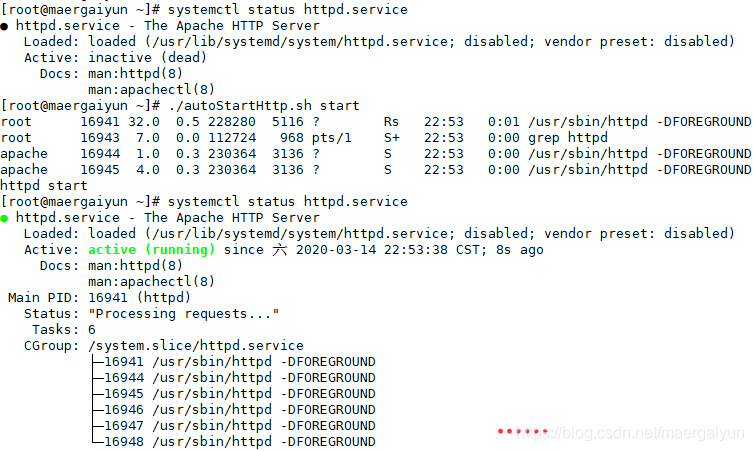Screen dimensions: 753x451
Task: Click the black bullet before inactive httpd.service
Action: click(x=4, y=27)
